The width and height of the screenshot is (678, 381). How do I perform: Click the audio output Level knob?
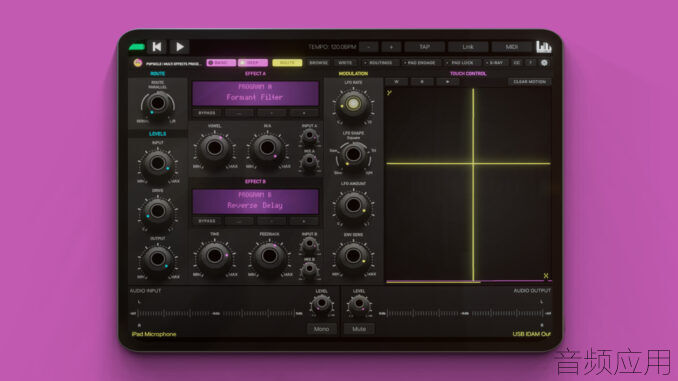click(x=359, y=304)
